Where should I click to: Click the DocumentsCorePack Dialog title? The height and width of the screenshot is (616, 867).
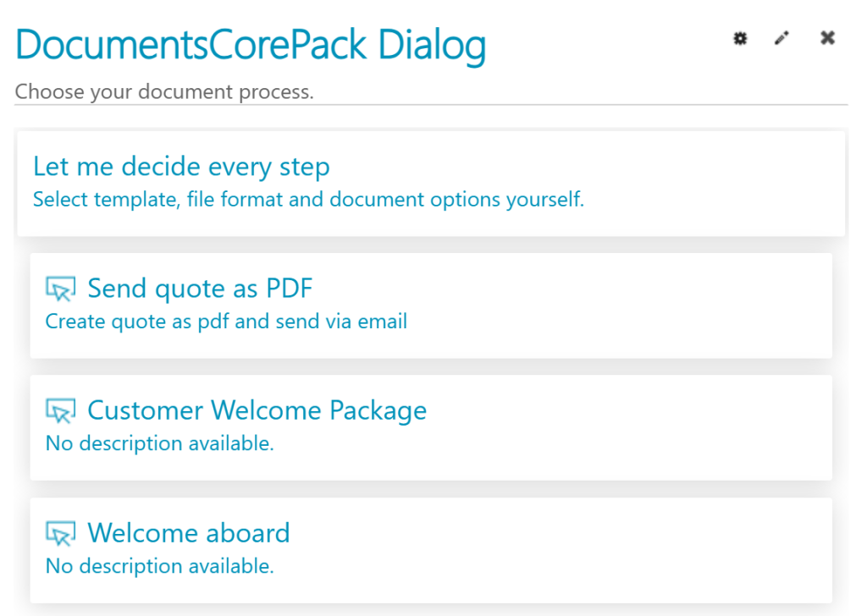(x=251, y=46)
